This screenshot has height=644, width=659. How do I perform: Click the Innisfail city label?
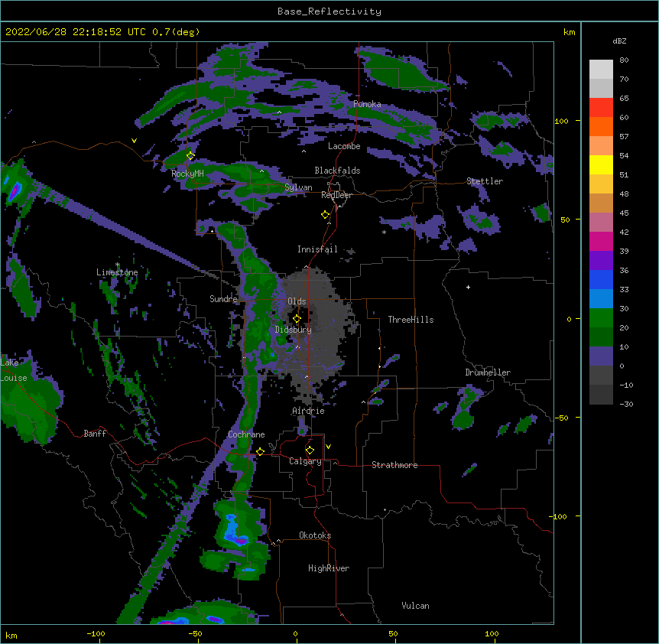[317, 249]
